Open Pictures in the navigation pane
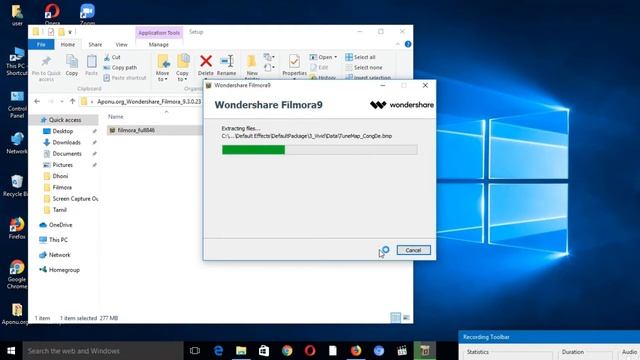Screen dimensions: 640x360 [x=62, y=165]
